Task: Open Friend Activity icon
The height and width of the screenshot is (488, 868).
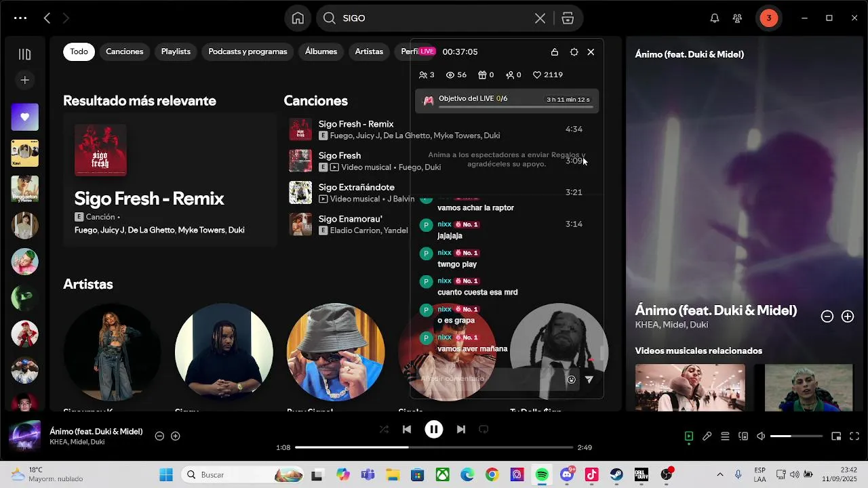Action: [737, 18]
